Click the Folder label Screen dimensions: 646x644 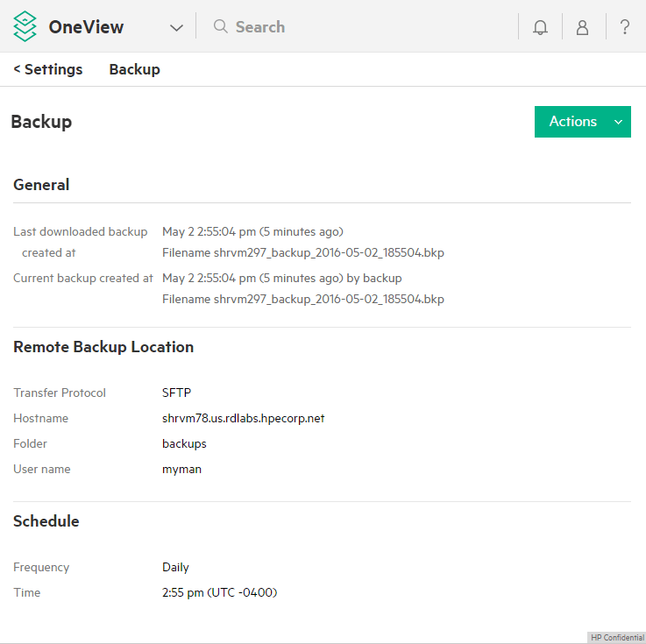pyautogui.click(x=30, y=443)
